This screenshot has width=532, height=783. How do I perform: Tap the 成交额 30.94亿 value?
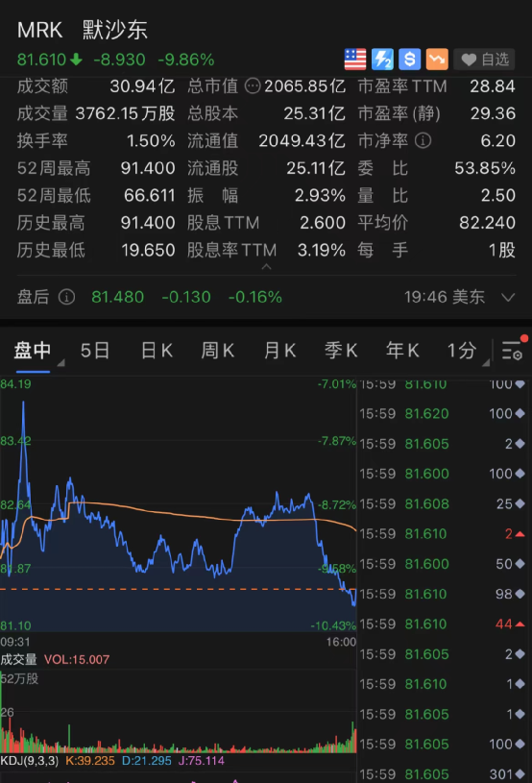click(x=142, y=86)
